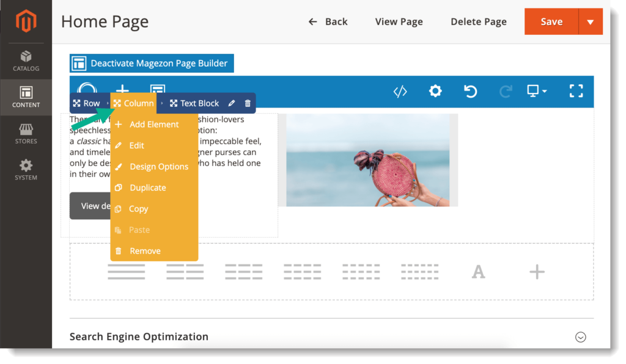Viewport: 626px width, 364px height.
Task: Click the Home Page title
Action: [105, 21]
